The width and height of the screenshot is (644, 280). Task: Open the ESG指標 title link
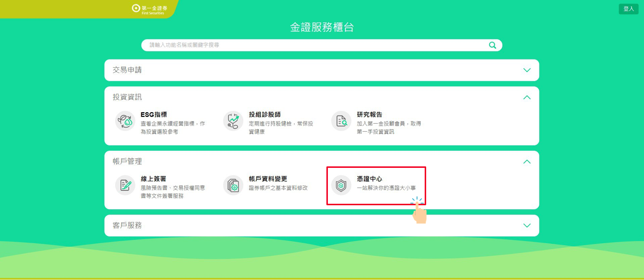coord(154,115)
